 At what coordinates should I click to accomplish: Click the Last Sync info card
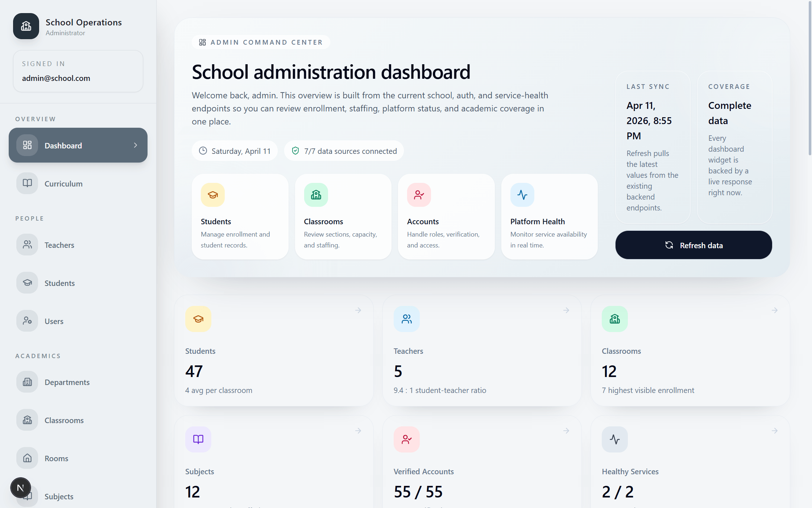pos(653,147)
